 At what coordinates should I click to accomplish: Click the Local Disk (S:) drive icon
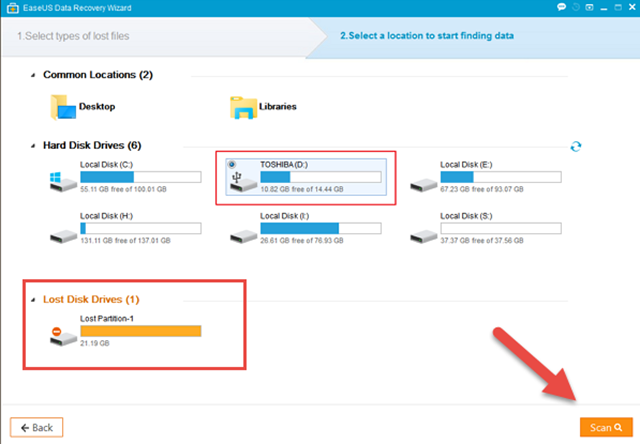[424, 236]
